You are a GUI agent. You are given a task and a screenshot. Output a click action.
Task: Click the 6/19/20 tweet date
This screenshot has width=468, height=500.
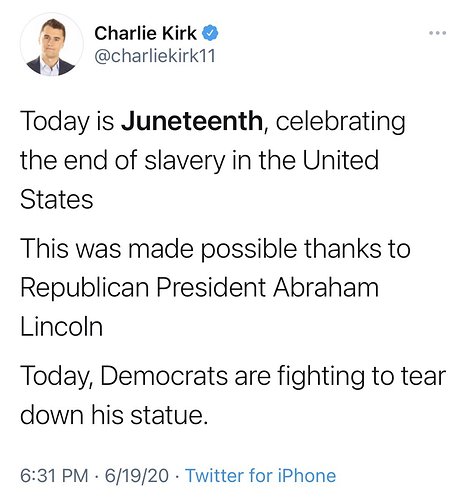pyautogui.click(x=137, y=475)
